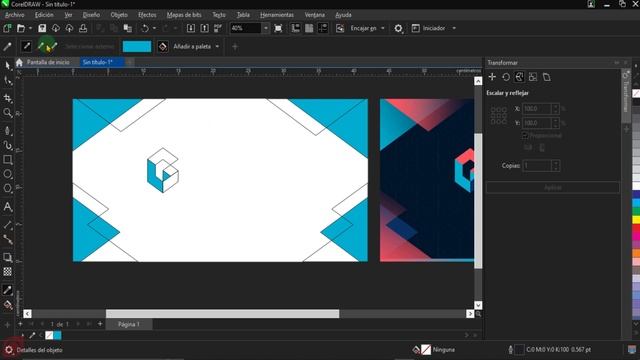Expand the Añadir a paleta dropdown
640x360 pixels.
point(217,47)
